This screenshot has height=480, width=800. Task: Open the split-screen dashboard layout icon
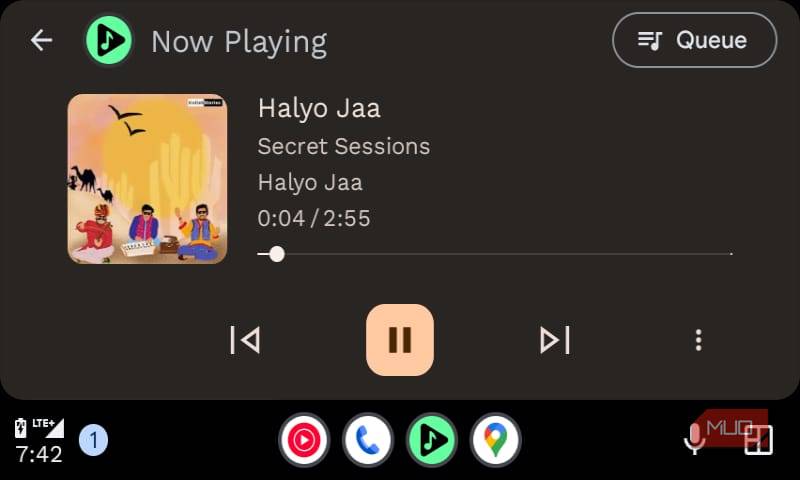759,440
